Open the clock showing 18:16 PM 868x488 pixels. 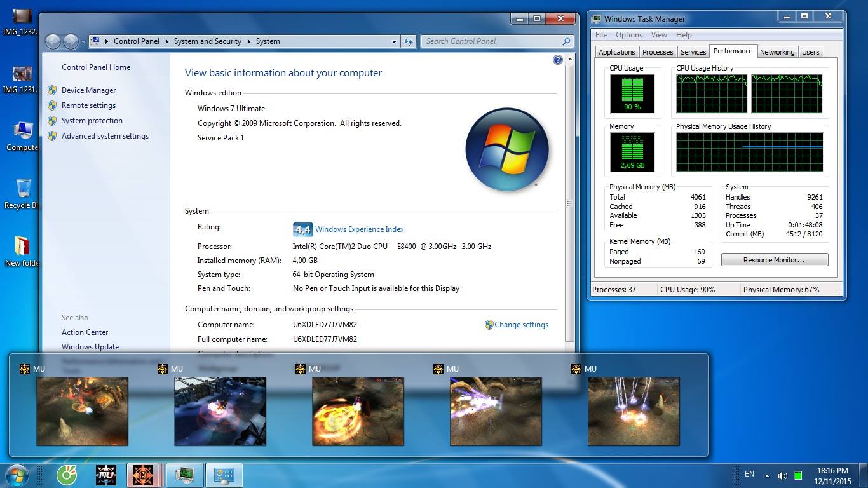(832, 476)
